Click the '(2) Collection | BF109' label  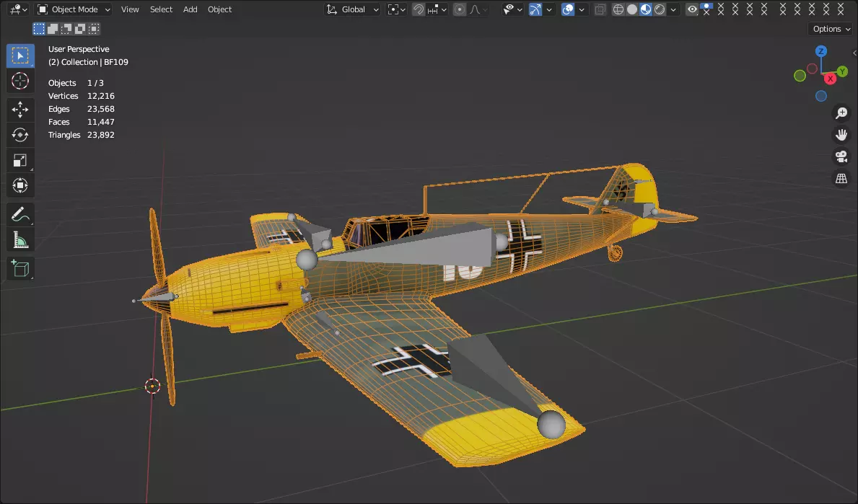pos(88,62)
